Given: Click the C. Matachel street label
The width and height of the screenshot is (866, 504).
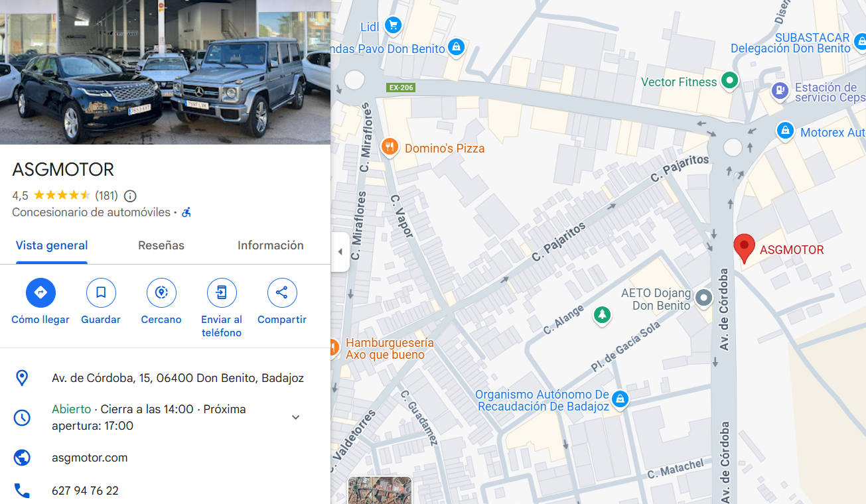Looking at the screenshot, I should (676, 469).
